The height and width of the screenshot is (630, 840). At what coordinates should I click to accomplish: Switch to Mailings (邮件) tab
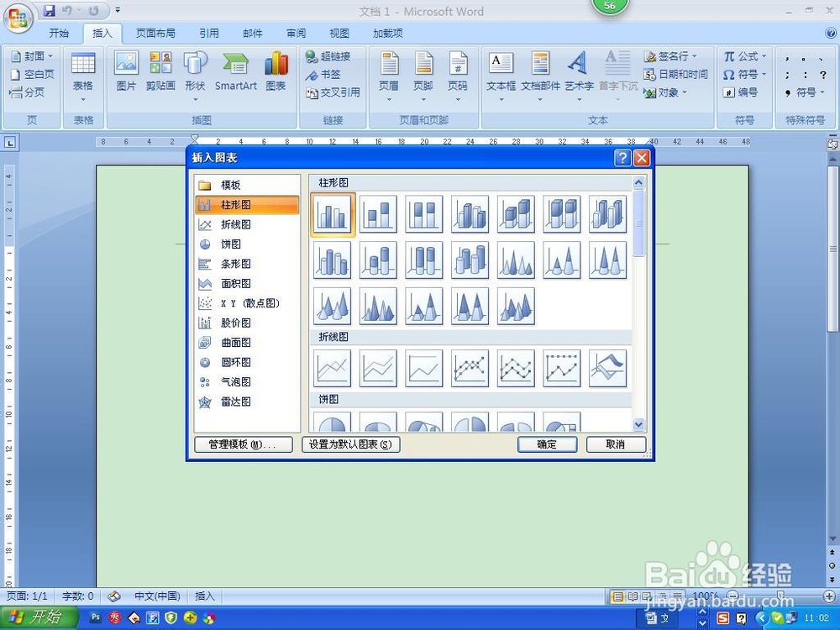tap(252, 34)
